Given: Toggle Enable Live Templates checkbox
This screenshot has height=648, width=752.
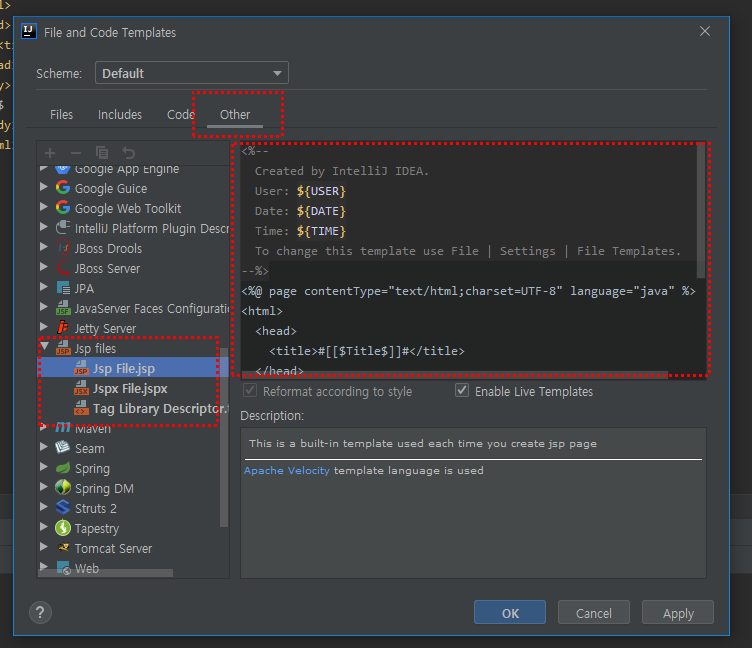Looking at the screenshot, I should (462, 390).
